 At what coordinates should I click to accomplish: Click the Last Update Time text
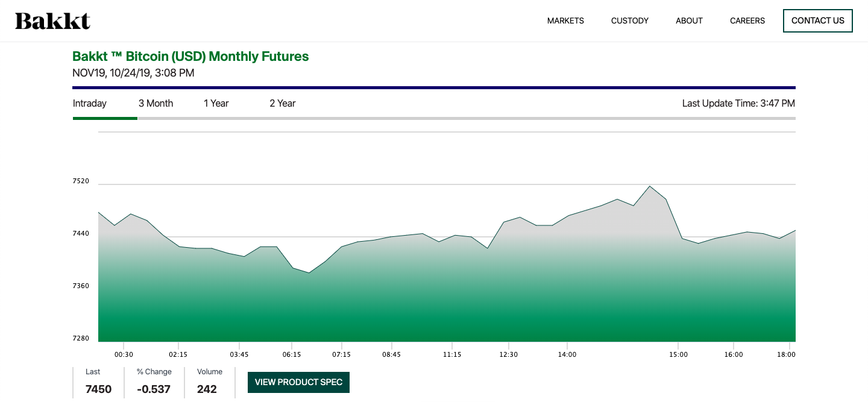tap(738, 103)
